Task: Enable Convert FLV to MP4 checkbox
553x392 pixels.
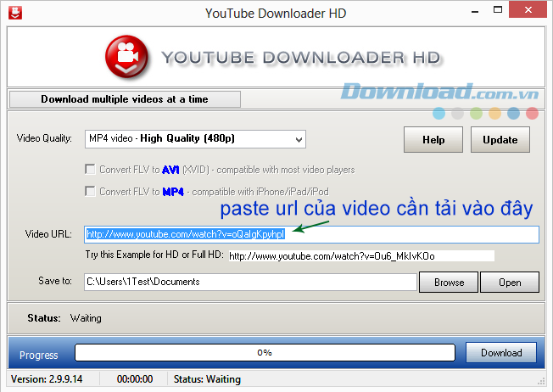Action: pos(90,191)
